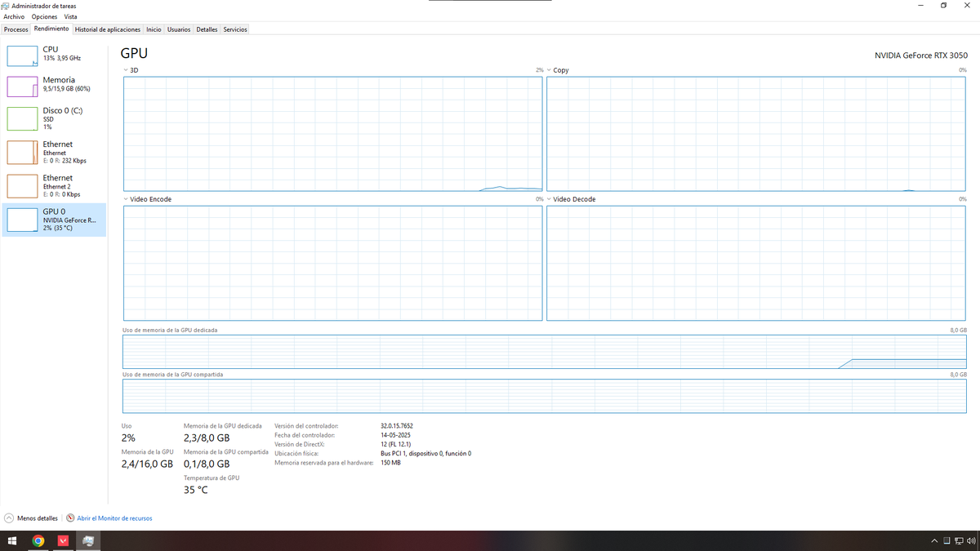
Task: Click the Task Manager taskbar icon
Action: coord(88,540)
